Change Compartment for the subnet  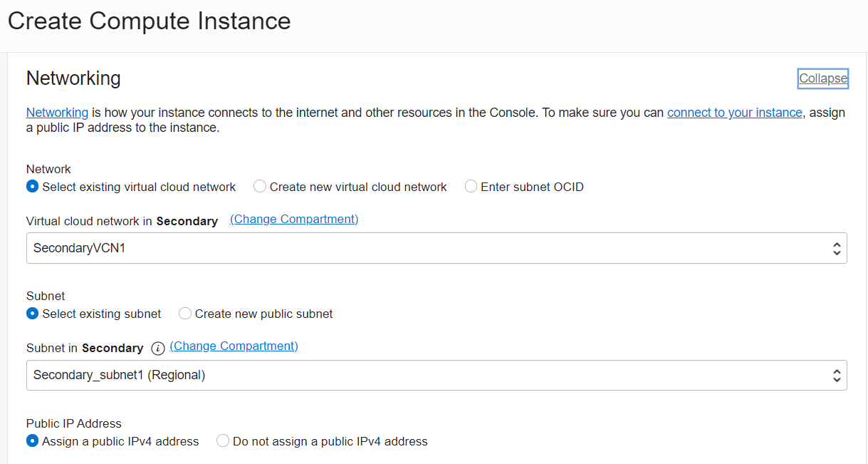tap(234, 346)
